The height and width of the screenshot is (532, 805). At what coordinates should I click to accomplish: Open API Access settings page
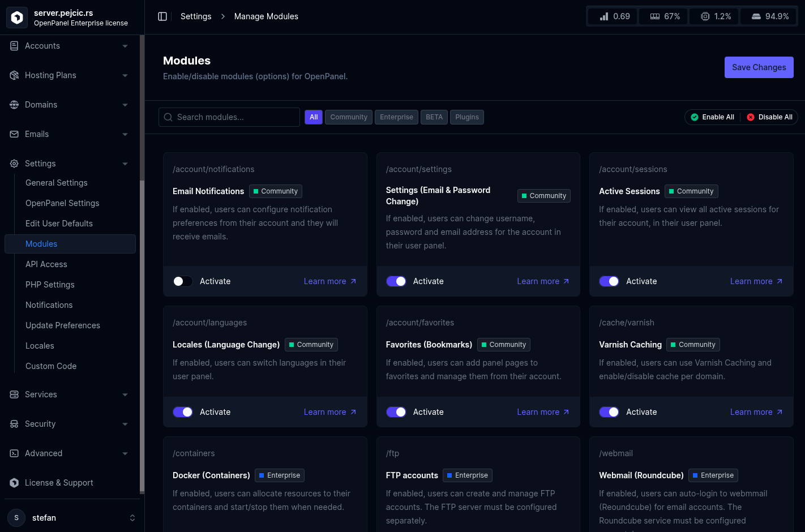coord(46,264)
